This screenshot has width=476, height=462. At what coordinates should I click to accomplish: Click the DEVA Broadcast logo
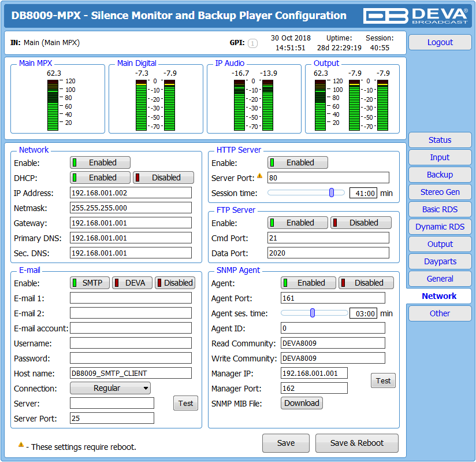(x=415, y=16)
